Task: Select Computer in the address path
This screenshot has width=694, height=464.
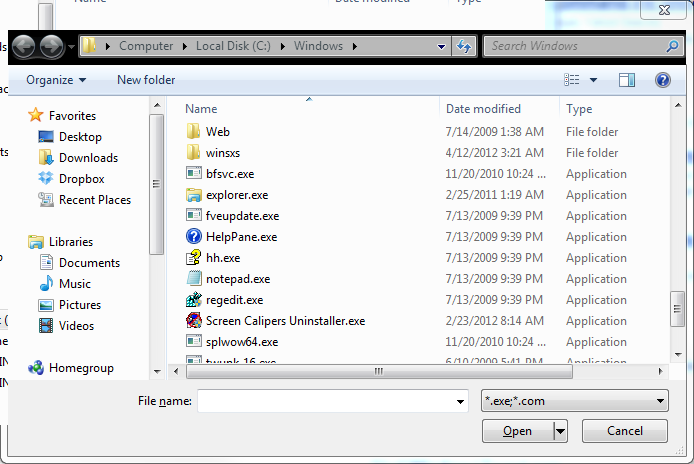Action: coord(146,46)
